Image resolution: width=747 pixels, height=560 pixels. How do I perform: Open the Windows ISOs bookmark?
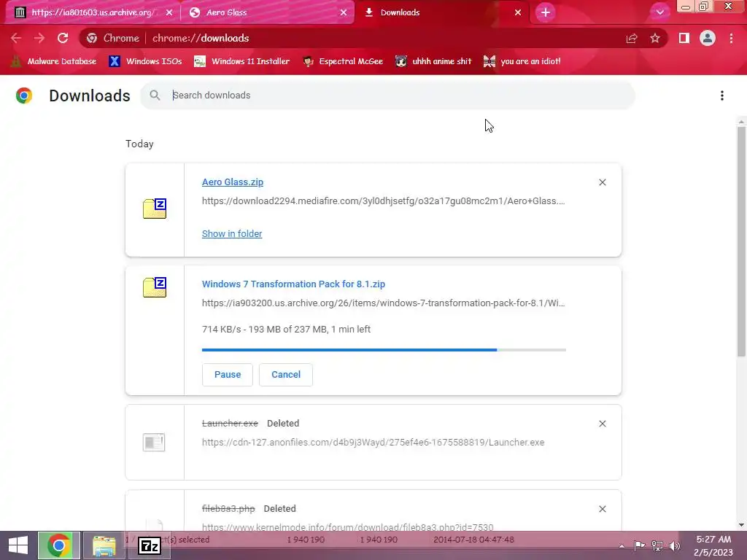pos(145,61)
